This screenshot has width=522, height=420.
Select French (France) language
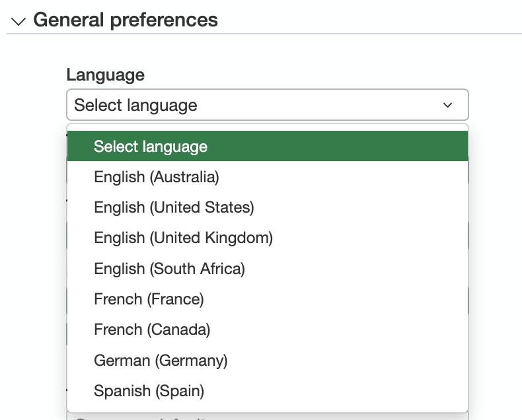pyautogui.click(x=268, y=299)
